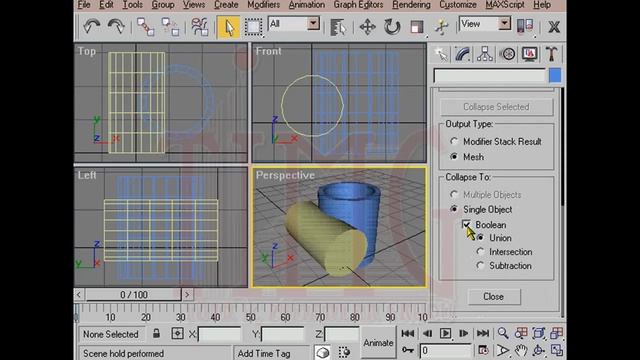The width and height of the screenshot is (640, 360).
Task: Open the Modifiers menu
Action: (263, 5)
